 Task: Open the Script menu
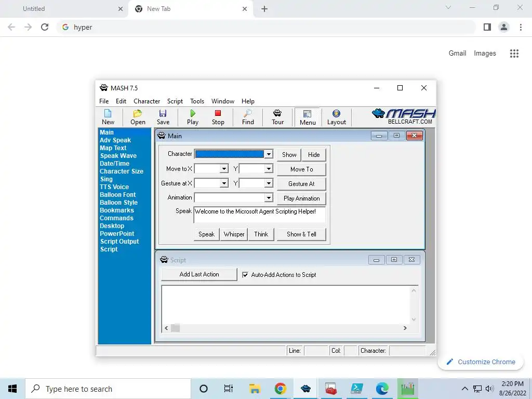[175, 101]
